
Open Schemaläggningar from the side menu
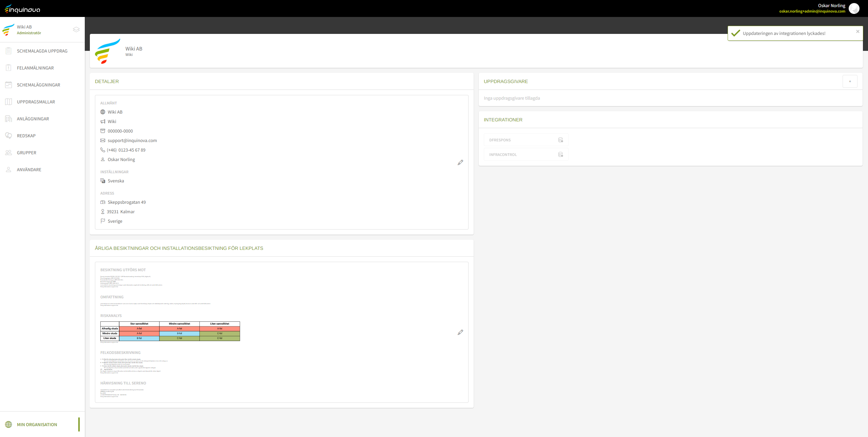[38, 85]
